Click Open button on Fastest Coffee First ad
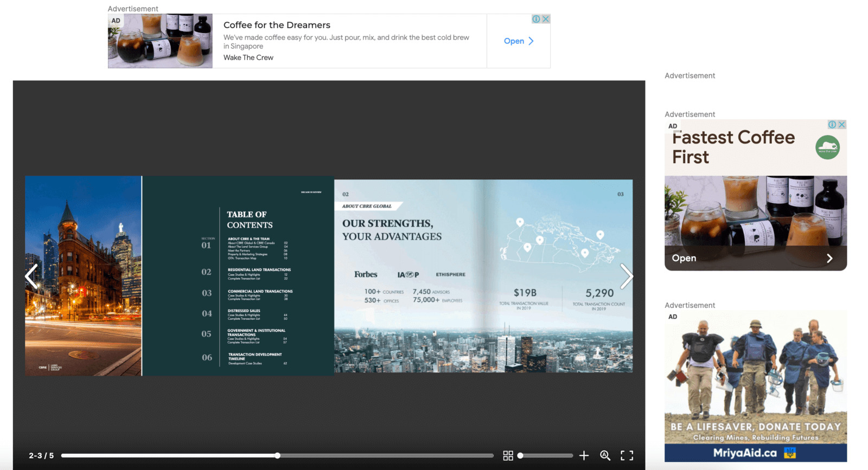Image resolution: width=868 pixels, height=470 pixels. (x=756, y=258)
